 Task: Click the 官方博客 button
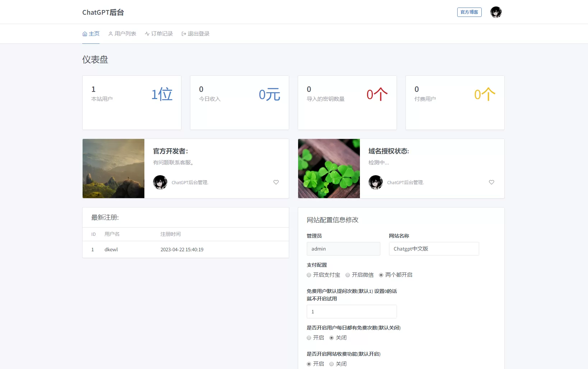(469, 12)
